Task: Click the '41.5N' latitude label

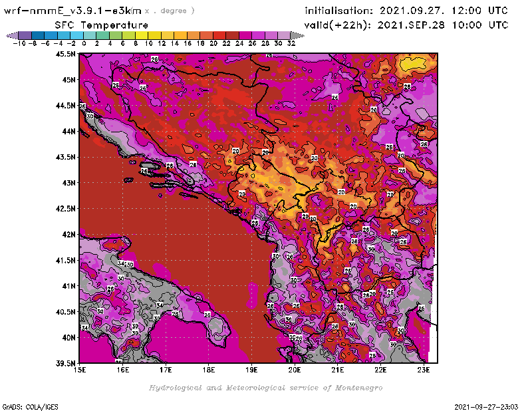Action: (x=65, y=260)
